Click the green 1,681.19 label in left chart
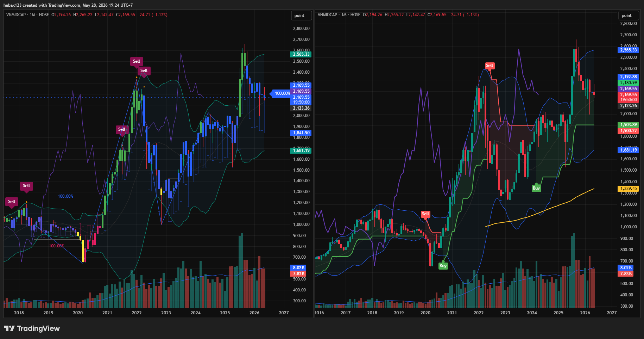The image size is (644, 339). pos(301,150)
